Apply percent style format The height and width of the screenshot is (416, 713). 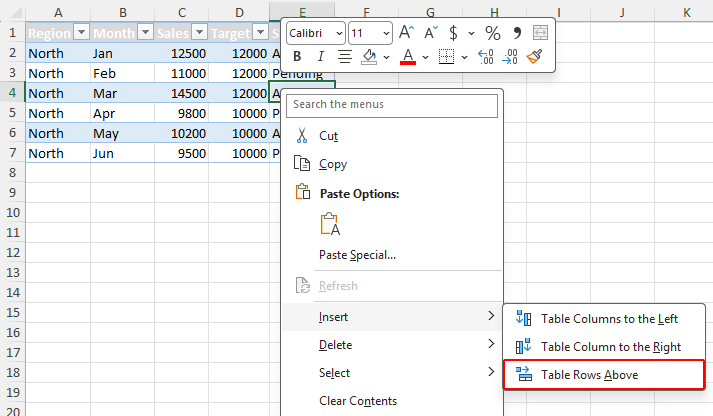coord(492,33)
